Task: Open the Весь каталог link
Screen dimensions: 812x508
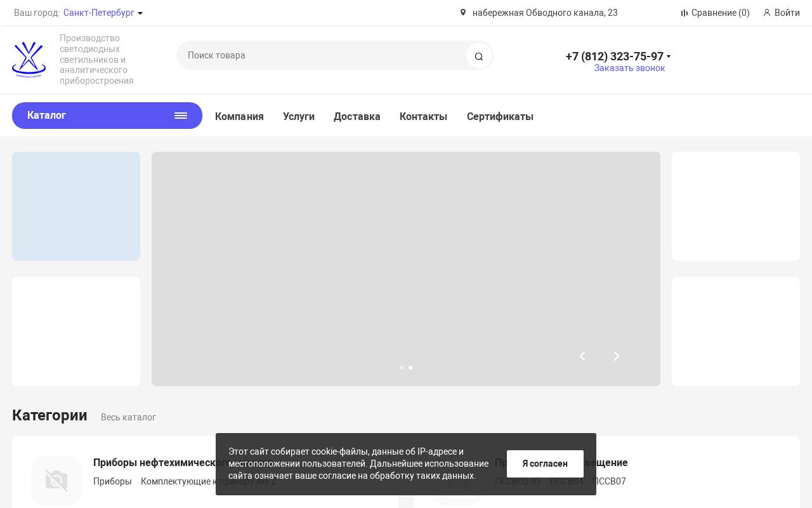Action: pyautogui.click(x=128, y=417)
